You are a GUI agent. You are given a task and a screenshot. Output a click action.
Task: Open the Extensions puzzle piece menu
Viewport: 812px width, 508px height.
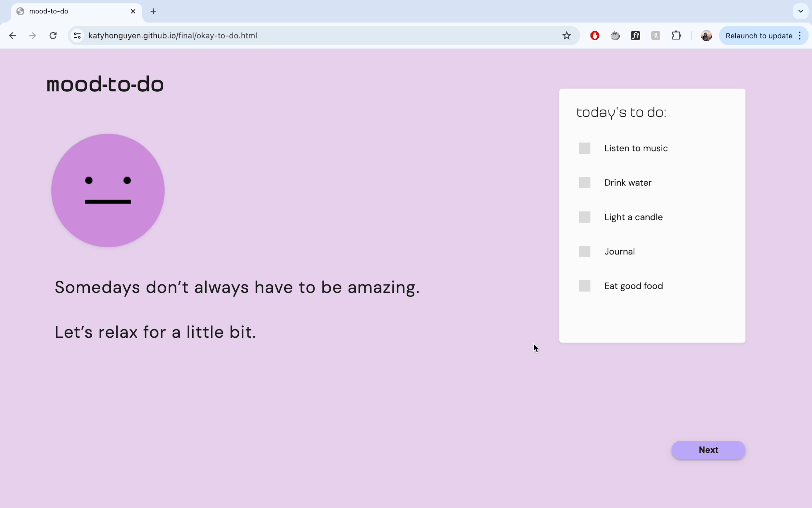point(676,36)
